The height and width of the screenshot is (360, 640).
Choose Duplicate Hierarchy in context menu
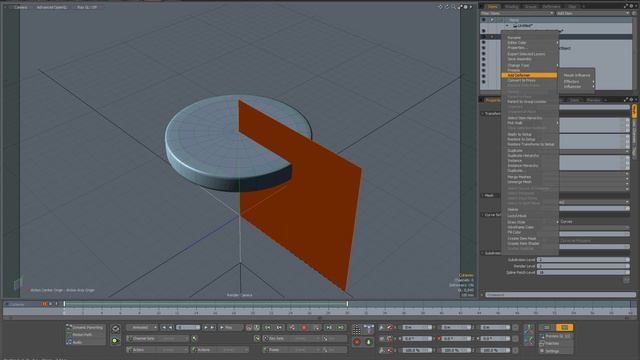point(523,156)
